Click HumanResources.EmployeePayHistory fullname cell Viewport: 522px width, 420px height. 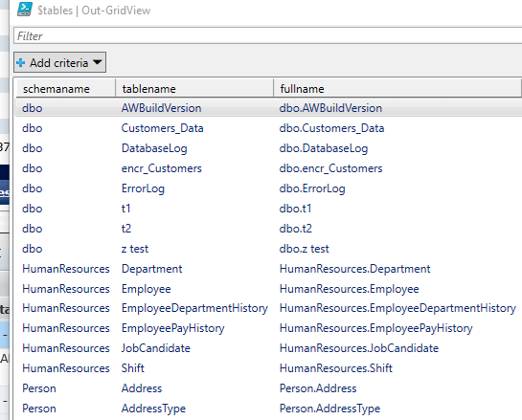pos(375,328)
